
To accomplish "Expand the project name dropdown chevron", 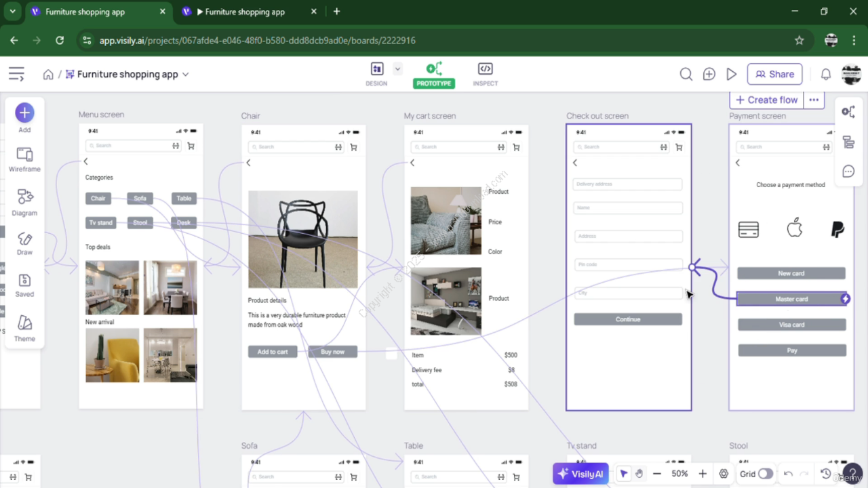I will [186, 75].
